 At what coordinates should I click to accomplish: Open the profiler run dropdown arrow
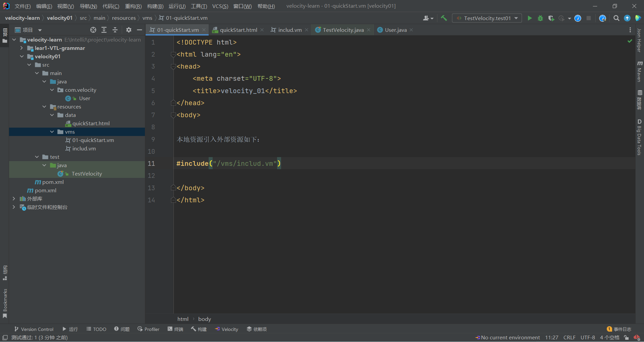pyautogui.click(x=570, y=18)
